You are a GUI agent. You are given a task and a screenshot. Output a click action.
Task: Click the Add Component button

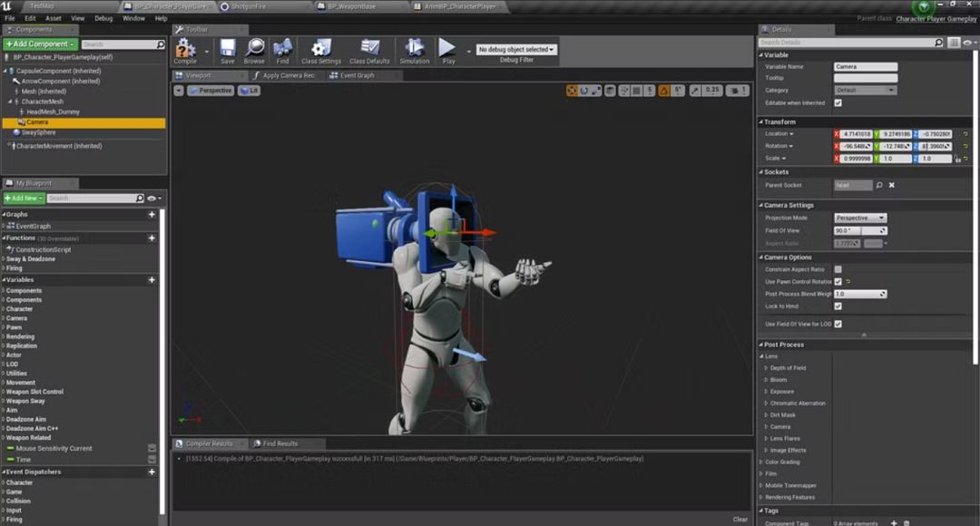[x=39, y=44]
